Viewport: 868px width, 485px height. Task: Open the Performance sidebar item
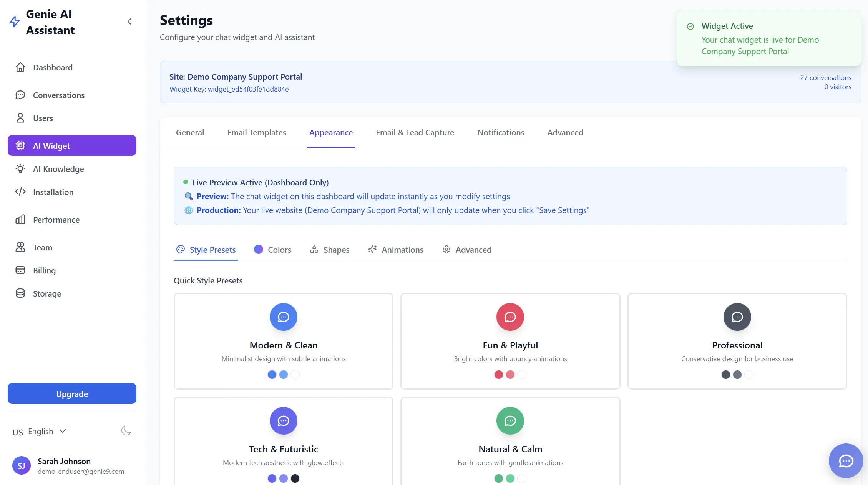tap(72, 220)
